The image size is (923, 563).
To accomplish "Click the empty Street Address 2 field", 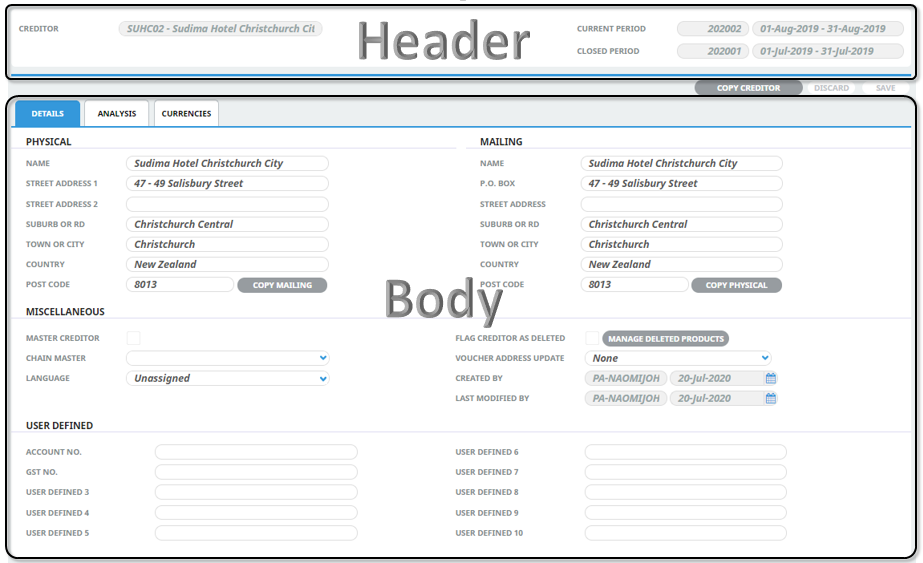I will coord(227,204).
